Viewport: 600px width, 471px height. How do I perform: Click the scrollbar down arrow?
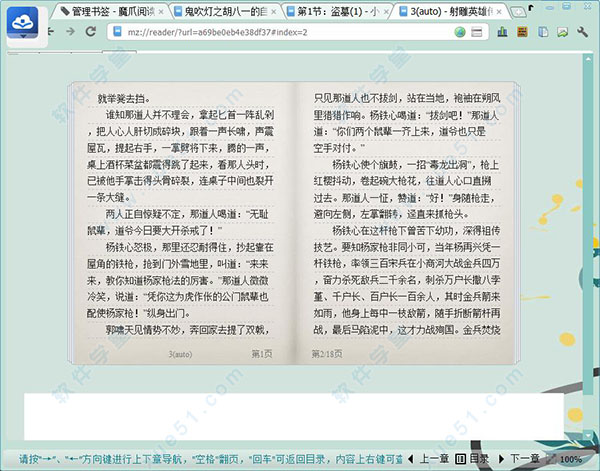tap(588, 435)
